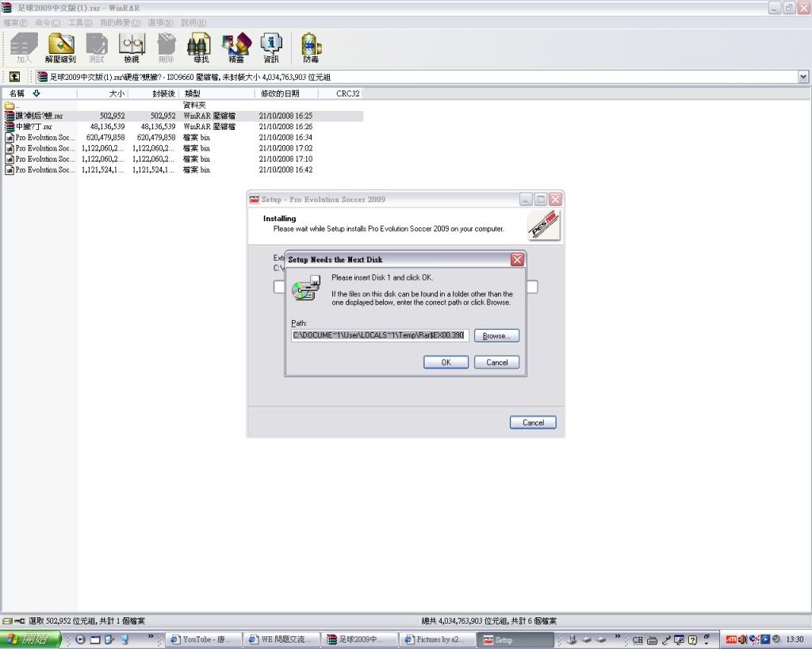Open the Options (選項) menu
The width and height of the screenshot is (812, 649).
(161, 23)
